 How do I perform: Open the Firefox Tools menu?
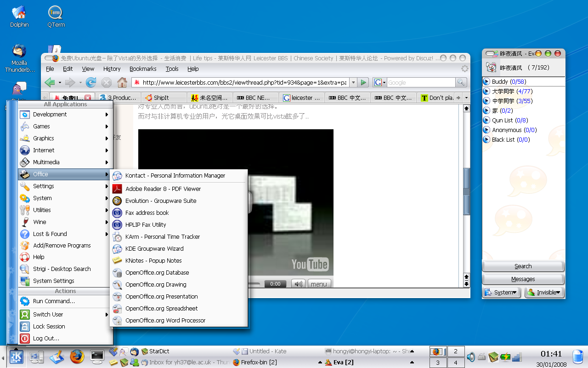tap(172, 69)
